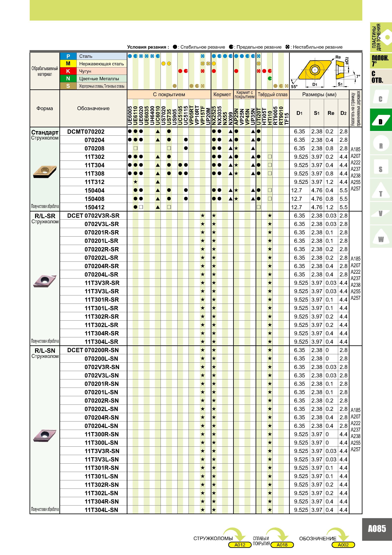Open the ПОЛОЖ. 7° side tab
The height and width of the screenshot is (555, 392).
381,61
